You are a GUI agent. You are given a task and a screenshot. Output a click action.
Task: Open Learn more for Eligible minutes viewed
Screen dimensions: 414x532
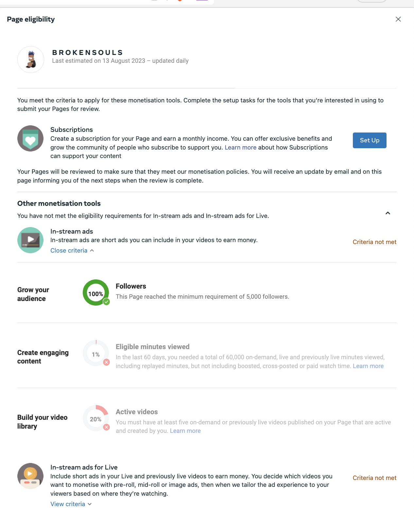click(x=368, y=366)
